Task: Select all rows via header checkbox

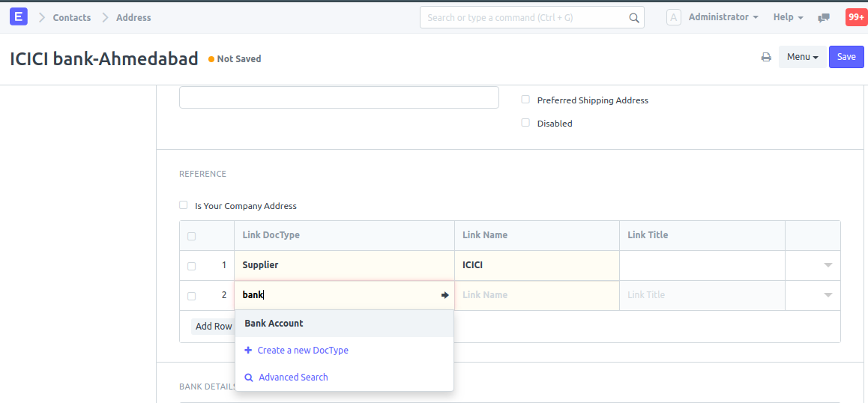Action: [192, 237]
